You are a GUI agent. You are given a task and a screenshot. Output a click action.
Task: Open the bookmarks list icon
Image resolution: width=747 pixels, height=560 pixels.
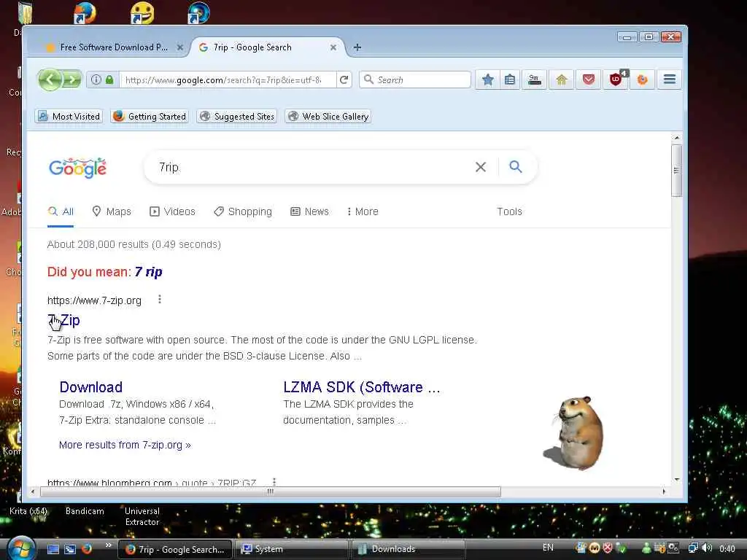pos(510,79)
